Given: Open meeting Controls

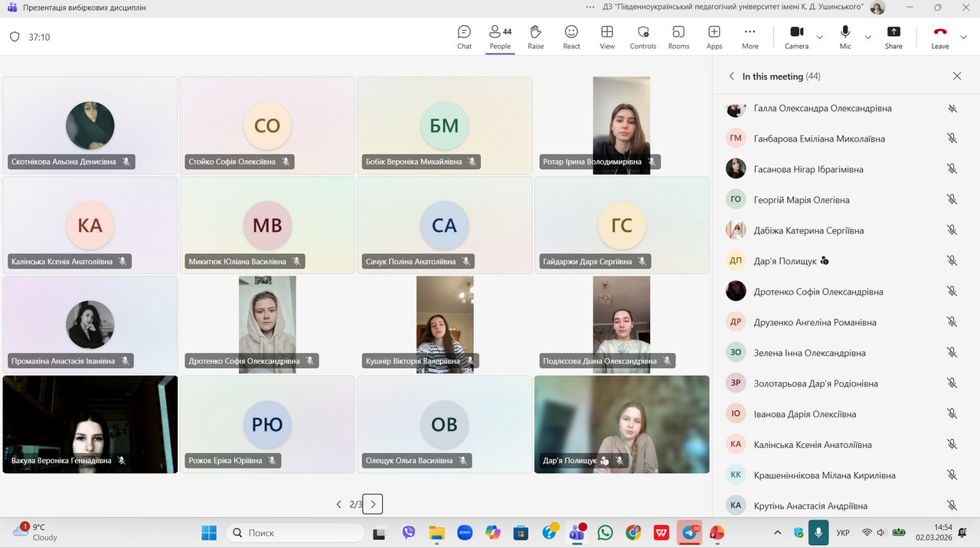Looking at the screenshot, I should pyautogui.click(x=642, y=37).
